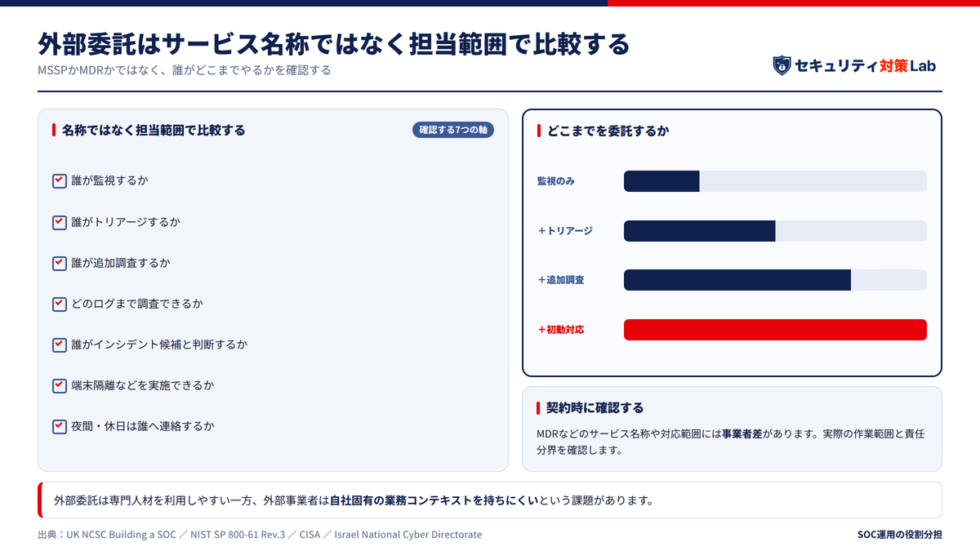This screenshot has width=980, height=551.
Task: Click the text 誰が追加調査するか
Action: pos(121,263)
